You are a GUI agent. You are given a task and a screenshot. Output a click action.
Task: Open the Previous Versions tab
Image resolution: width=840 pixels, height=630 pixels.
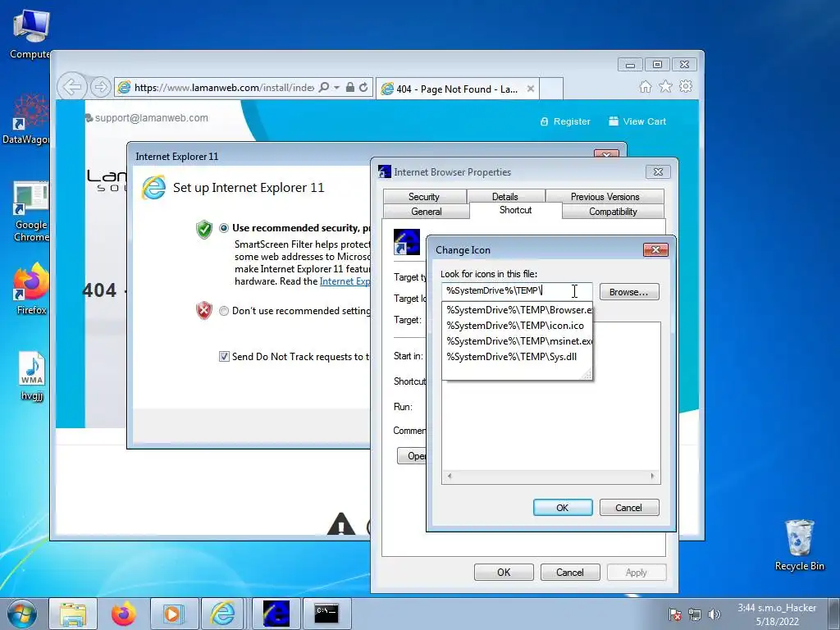point(605,197)
